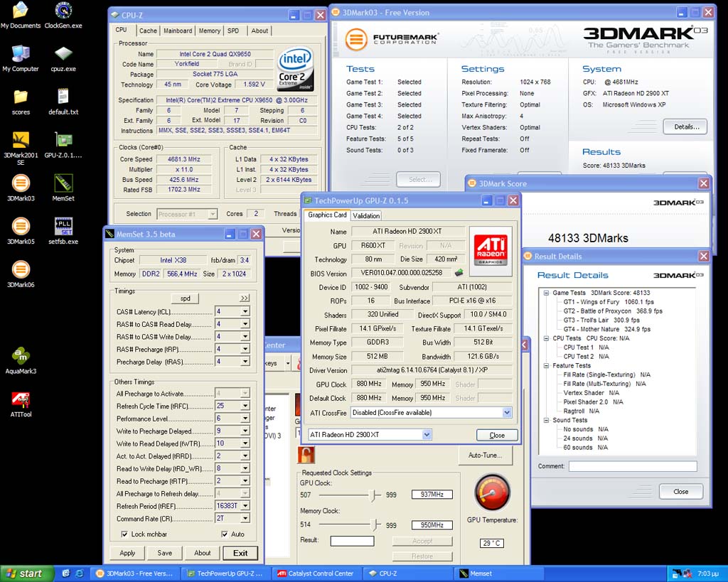728x582 pixels.
Task: Open Write to Read Delayed (tWTR) dropdown
Action: click(245, 443)
